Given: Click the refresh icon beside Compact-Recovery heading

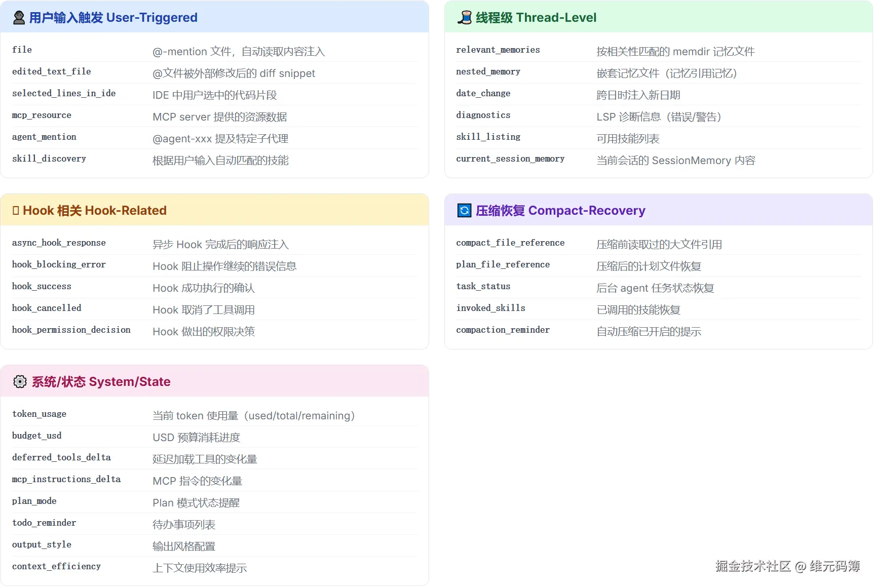Looking at the screenshot, I should (464, 211).
